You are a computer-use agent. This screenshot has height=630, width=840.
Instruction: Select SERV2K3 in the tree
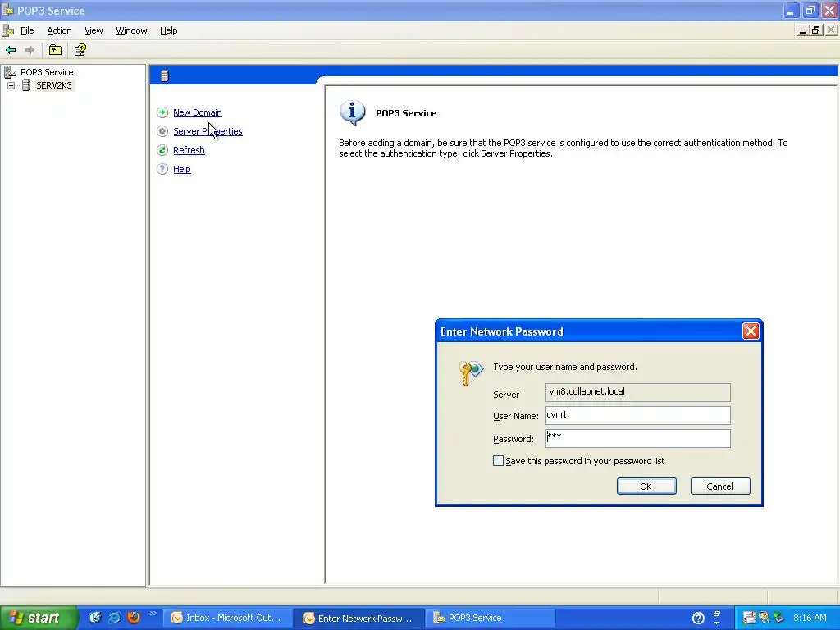pyautogui.click(x=53, y=85)
